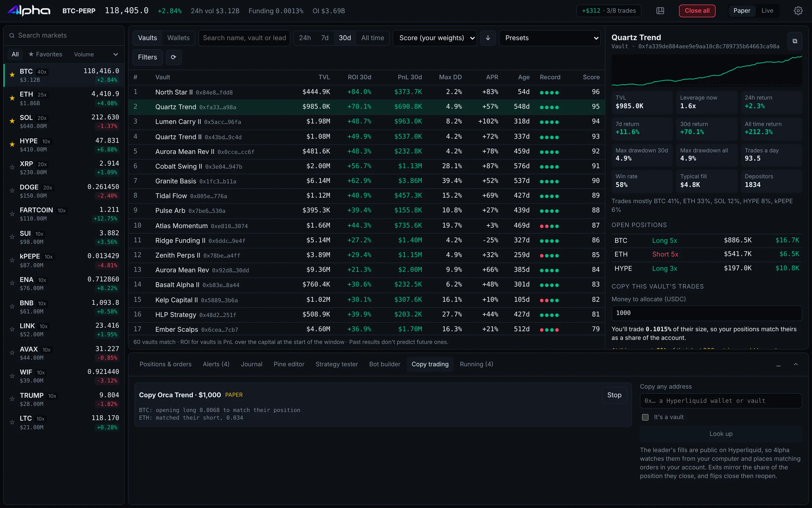Open the Bot builder tab
The height and width of the screenshot is (508, 812).
click(x=385, y=364)
